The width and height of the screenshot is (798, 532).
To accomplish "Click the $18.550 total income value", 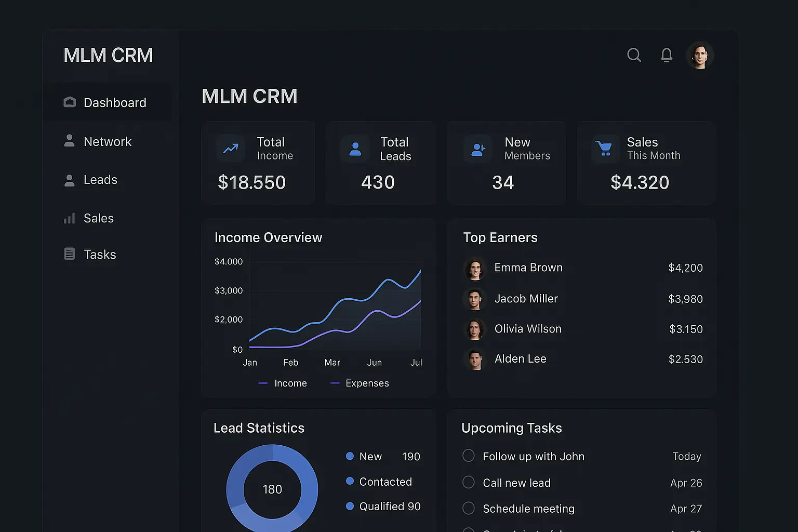I will click(252, 182).
